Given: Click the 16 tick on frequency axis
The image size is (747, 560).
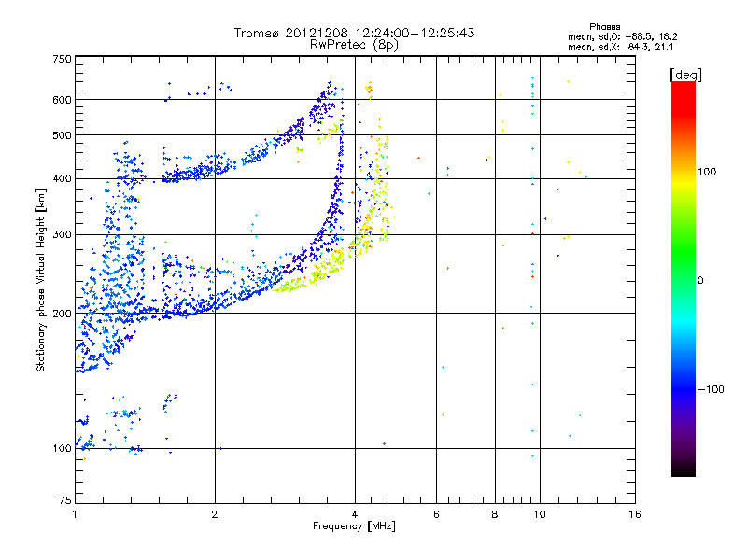Looking at the screenshot, I should coord(634,515).
